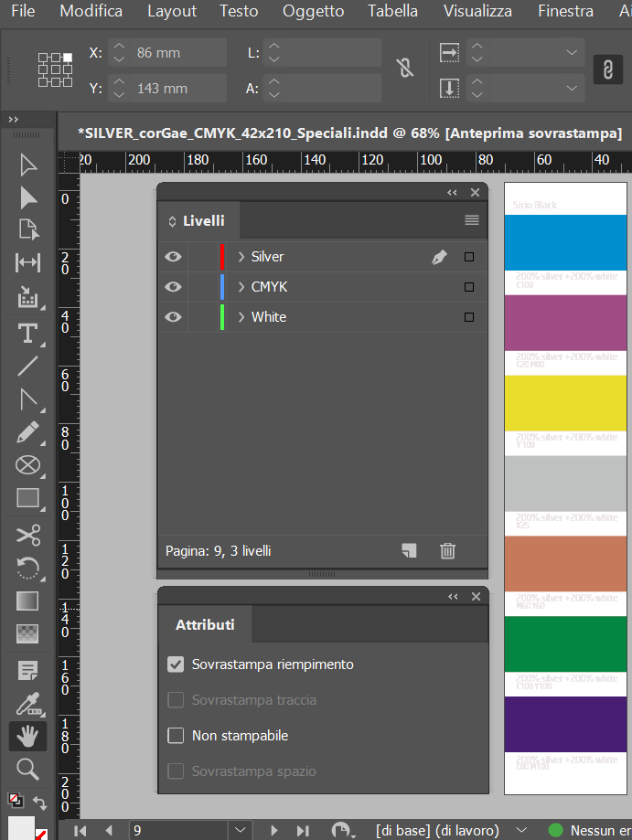Go to next page
This screenshot has width=632, height=840.
tap(273, 830)
